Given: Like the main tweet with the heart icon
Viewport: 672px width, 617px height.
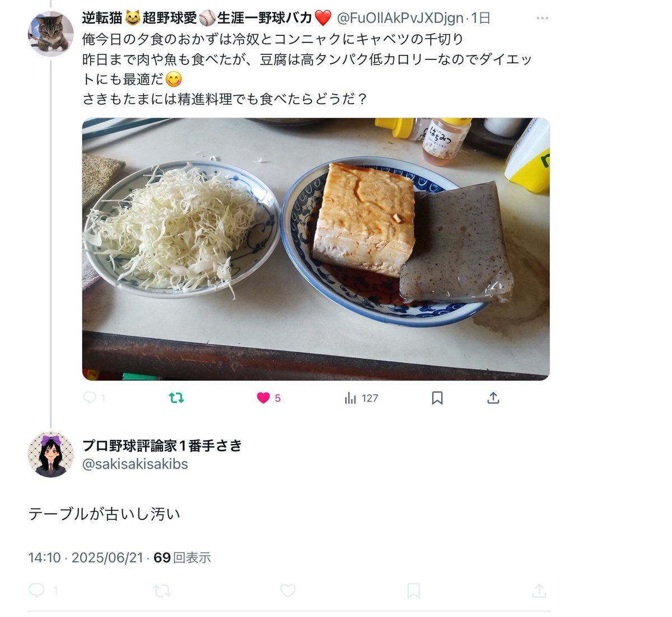Looking at the screenshot, I should tap(288, 590).
